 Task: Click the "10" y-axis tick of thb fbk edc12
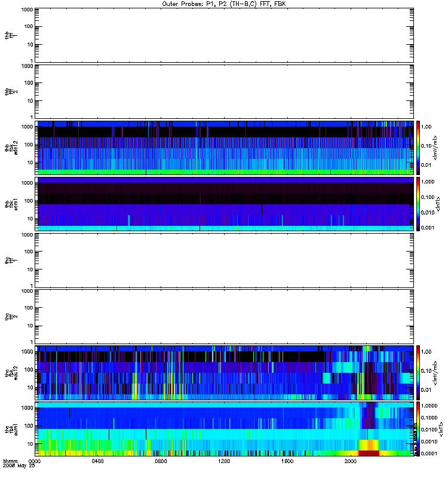(x=30, y=163)
